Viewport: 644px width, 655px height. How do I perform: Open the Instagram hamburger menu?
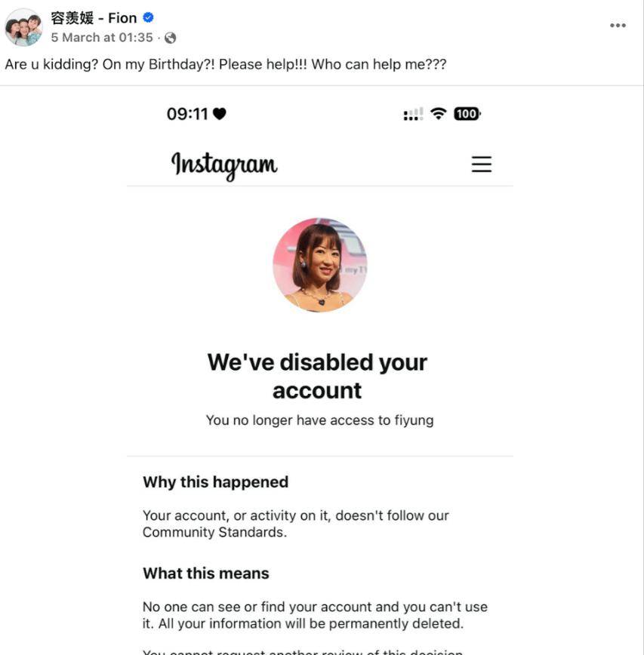coord(482,165)
